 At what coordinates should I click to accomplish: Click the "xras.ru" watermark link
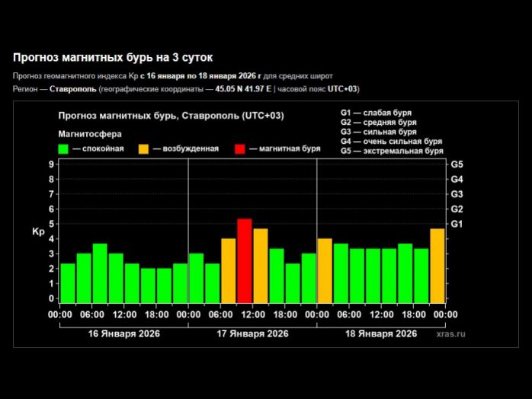[450, 334]
